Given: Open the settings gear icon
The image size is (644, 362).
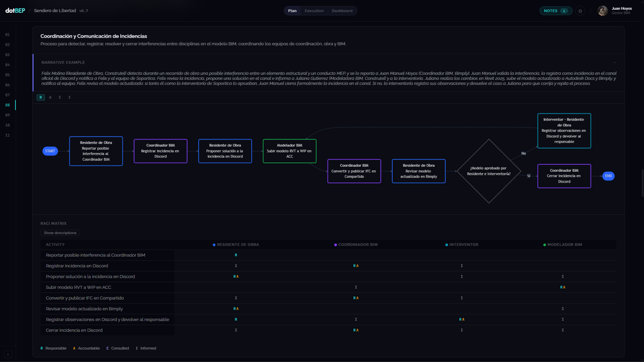Looking at the screenshot, I should (x=580, y=11).
